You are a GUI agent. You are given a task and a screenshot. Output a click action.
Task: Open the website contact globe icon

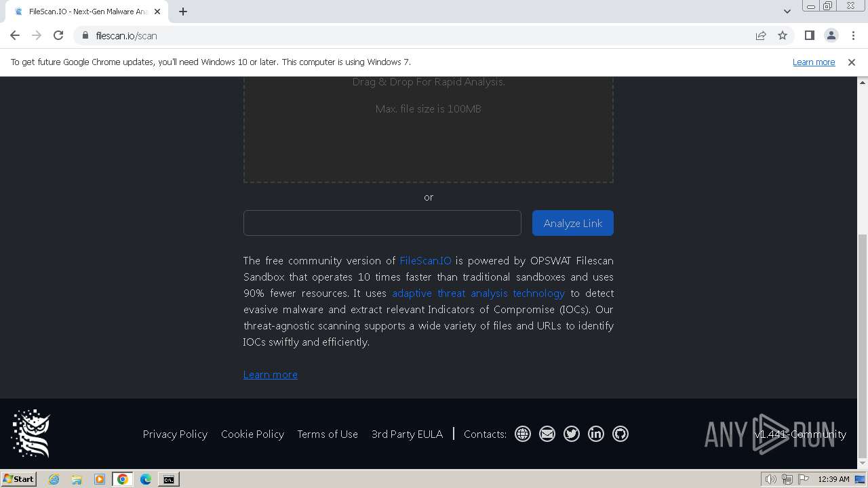(x=522, y=434)
